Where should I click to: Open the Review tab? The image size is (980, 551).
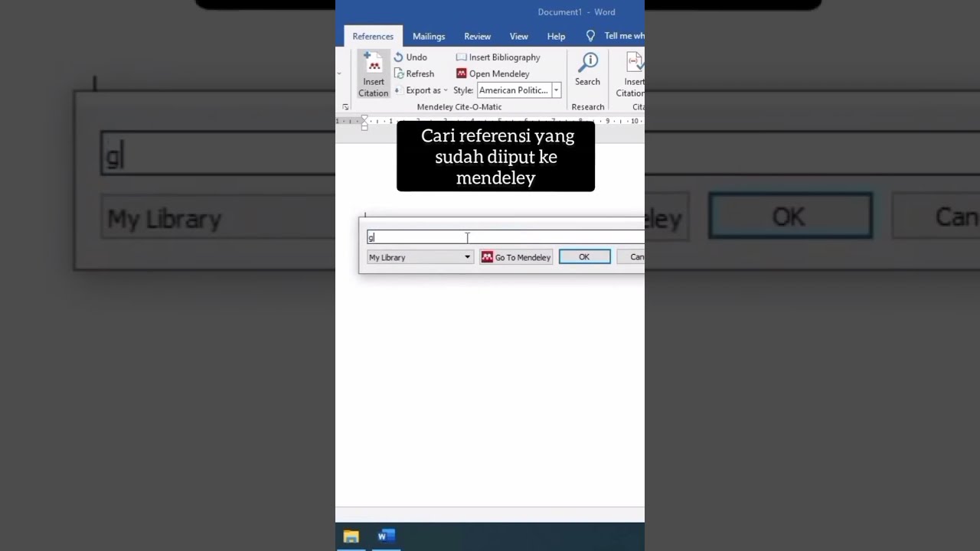tap(477, 36)
